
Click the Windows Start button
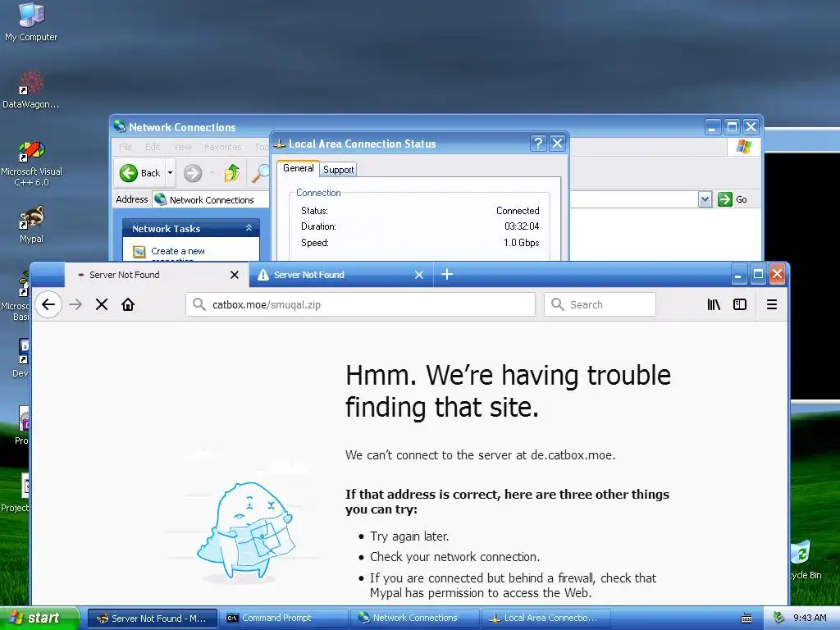click(x=39, y=618)
